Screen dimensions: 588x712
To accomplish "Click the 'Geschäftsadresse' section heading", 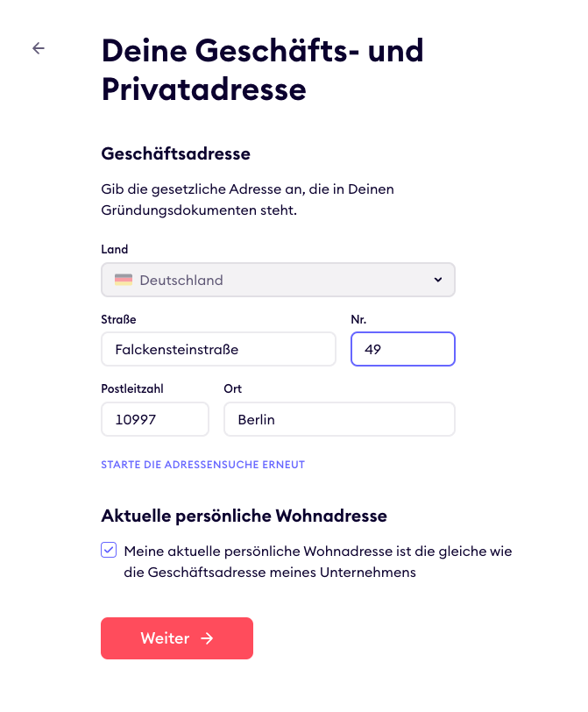I will tap(176, 154).
